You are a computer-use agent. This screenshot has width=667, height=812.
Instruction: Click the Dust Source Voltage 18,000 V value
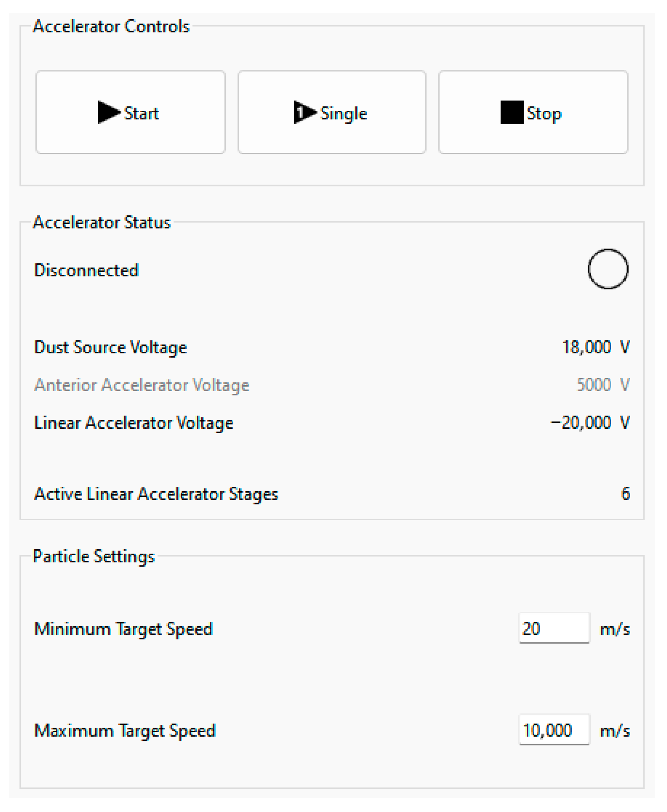(x=596, y=347)
